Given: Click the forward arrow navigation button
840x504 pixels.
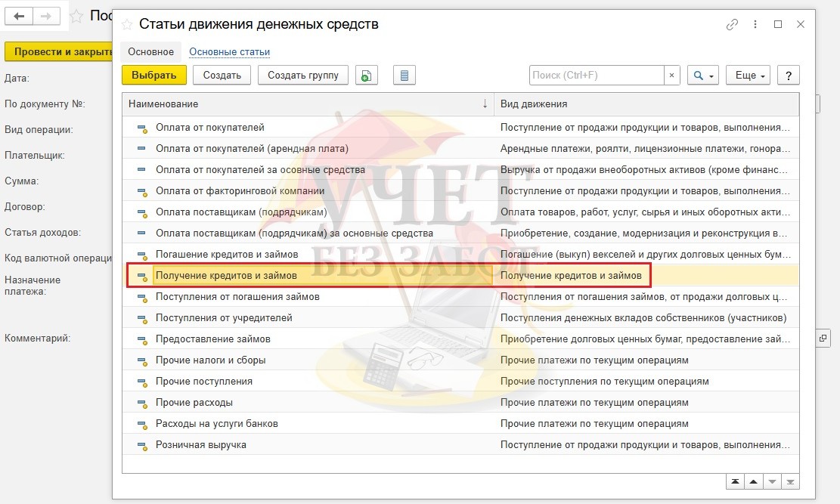Looking at the screenshot, I should pyautogui.click(x=46, y=16).
